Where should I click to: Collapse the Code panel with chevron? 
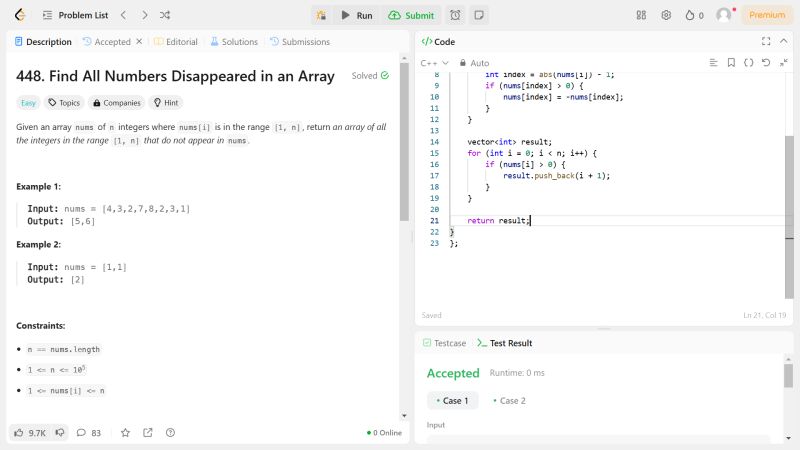tap(784, 41)
